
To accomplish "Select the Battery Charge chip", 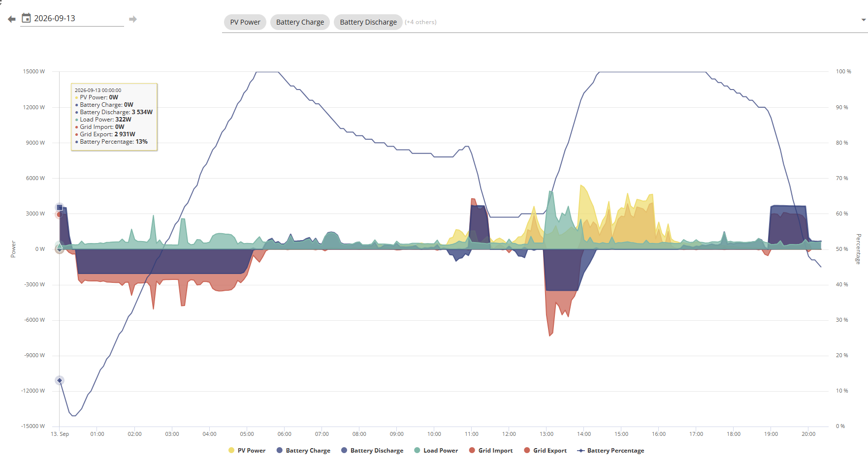I will (300, 22).
